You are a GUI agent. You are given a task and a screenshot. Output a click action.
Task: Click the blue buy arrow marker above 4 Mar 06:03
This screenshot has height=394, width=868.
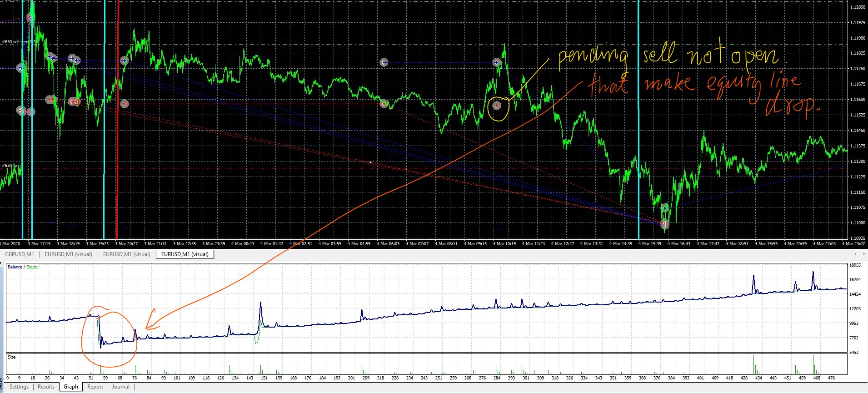(384, 62)
